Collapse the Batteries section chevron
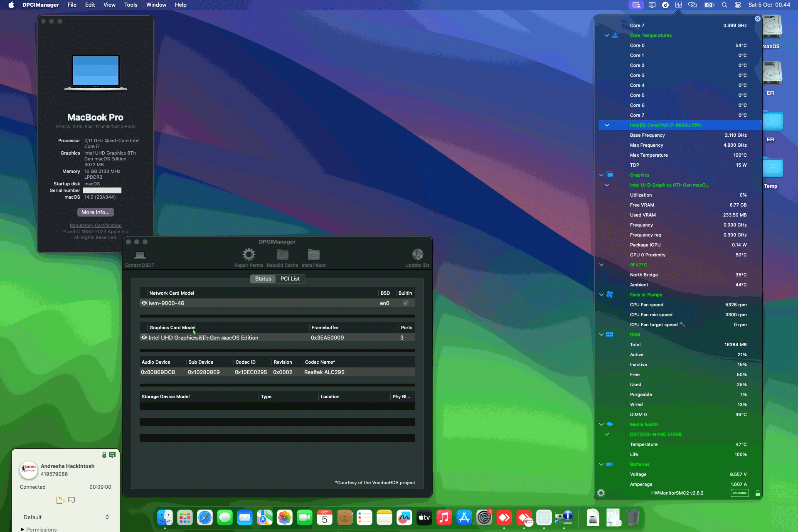798x532 pixels. click(601, 464)
